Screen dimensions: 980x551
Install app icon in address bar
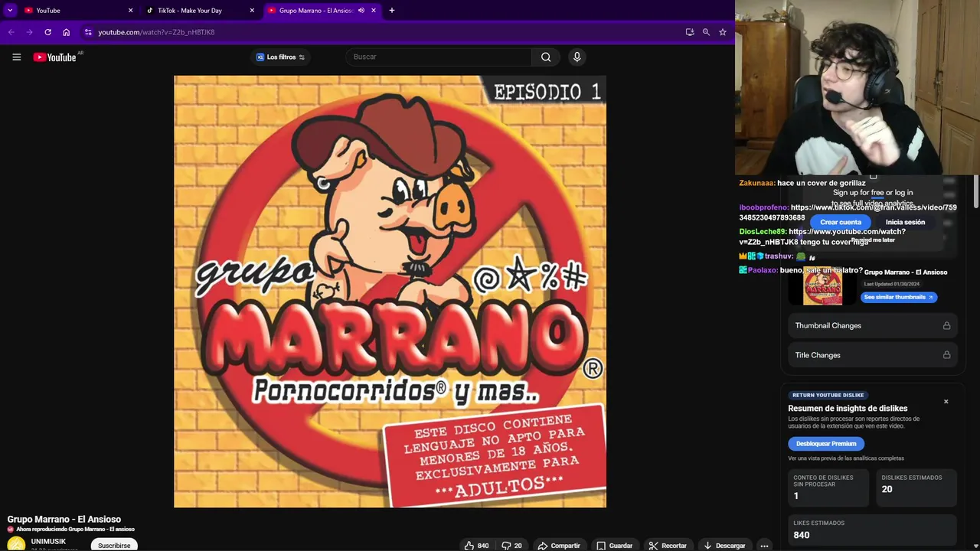690,32
